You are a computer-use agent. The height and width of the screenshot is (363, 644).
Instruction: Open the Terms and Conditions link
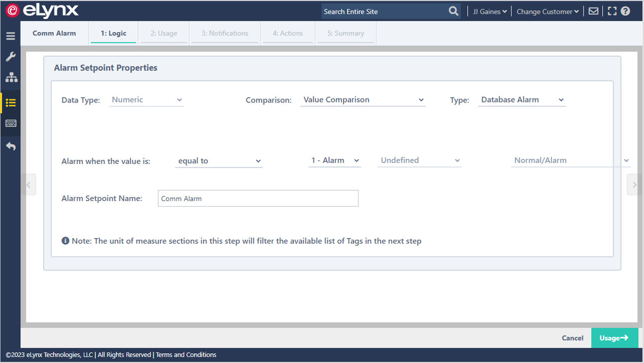tap(186, 355)
